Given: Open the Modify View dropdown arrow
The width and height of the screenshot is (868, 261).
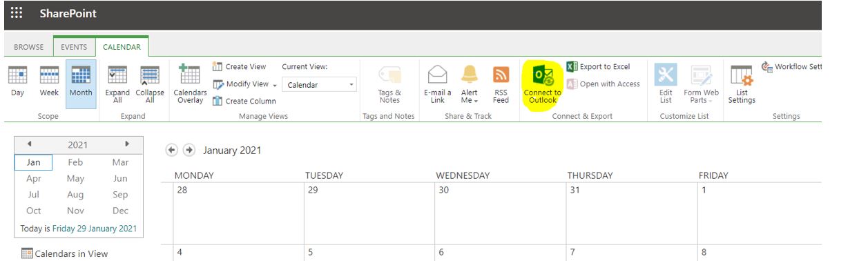Looking at the screenshot, I should tap(275, 85).
